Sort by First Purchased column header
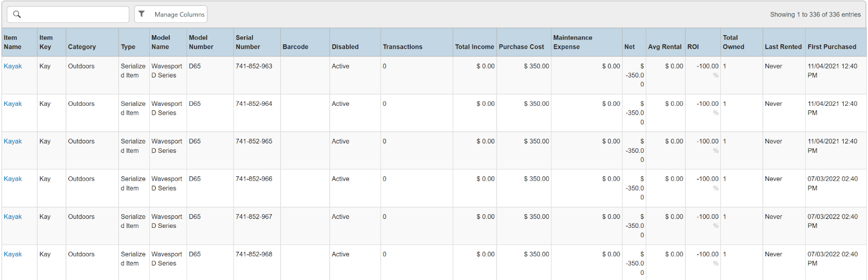 click(832, 47)
